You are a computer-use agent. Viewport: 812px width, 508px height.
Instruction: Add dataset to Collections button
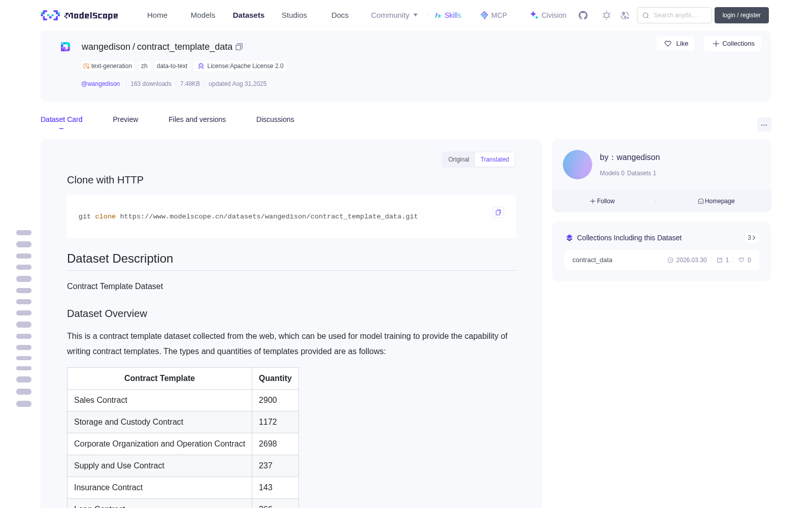[x=733, y=44]
